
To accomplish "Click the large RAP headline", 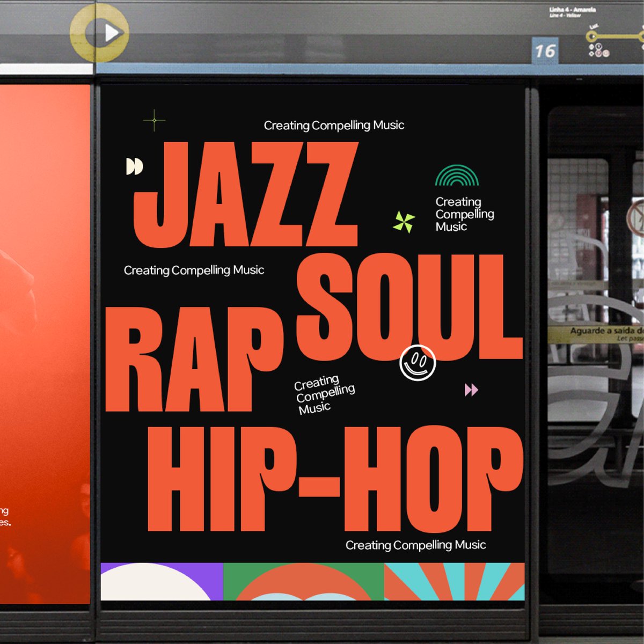I will 194,359.
